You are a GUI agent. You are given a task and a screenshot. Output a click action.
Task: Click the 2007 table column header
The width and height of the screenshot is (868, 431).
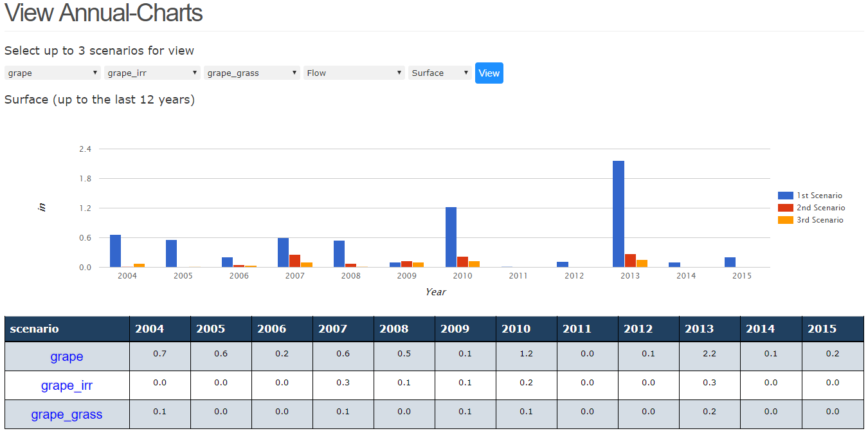click(343, 329)
